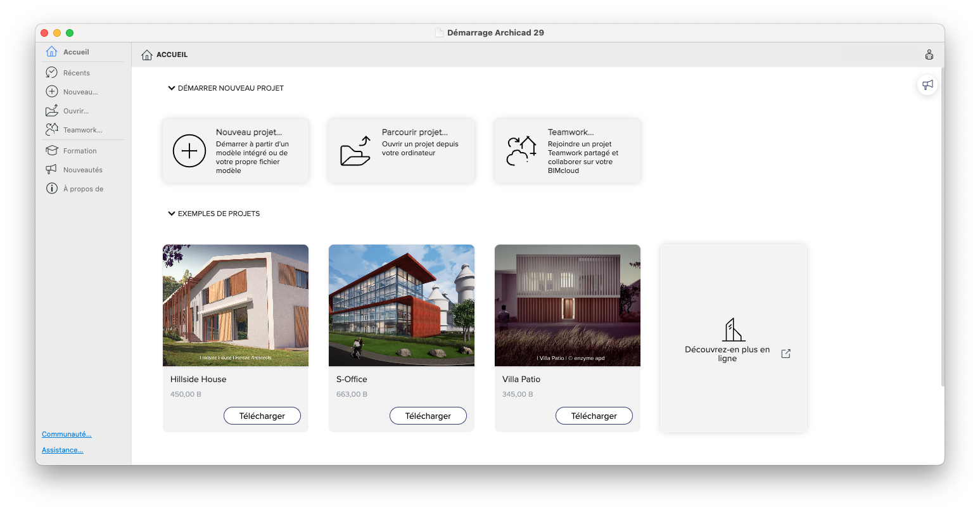The width and height of the screenshot is (980, 512).
Task: Open the user account icon at top right
Action: click(x=929, y=54)
